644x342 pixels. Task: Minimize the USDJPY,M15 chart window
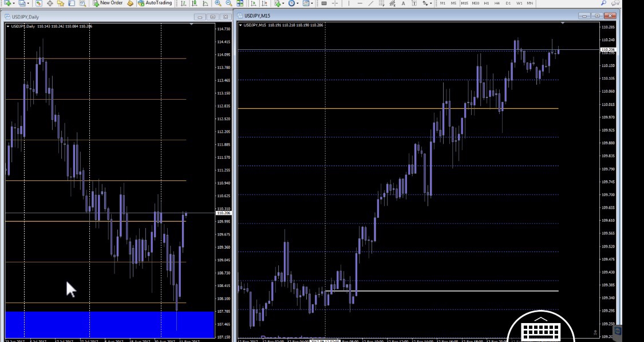pyautogui.click(x=584, y=15)
